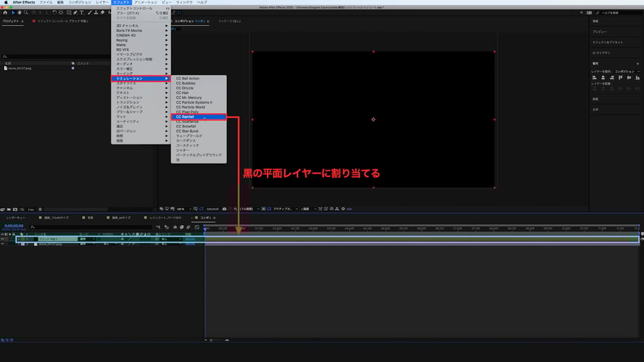
Task: Open blend mode dropdown for black solid layer
Action: pos(87,239)
